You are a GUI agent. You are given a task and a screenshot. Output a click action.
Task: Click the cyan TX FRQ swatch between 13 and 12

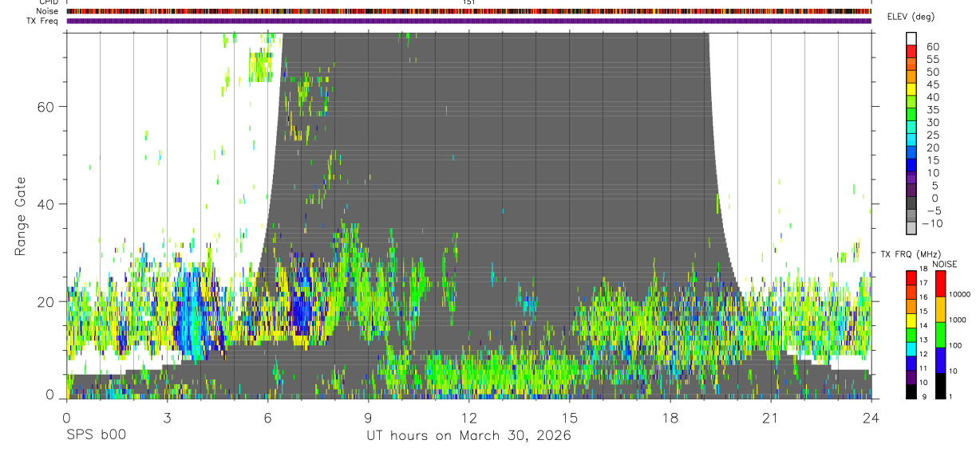click(x=911, y=349)
